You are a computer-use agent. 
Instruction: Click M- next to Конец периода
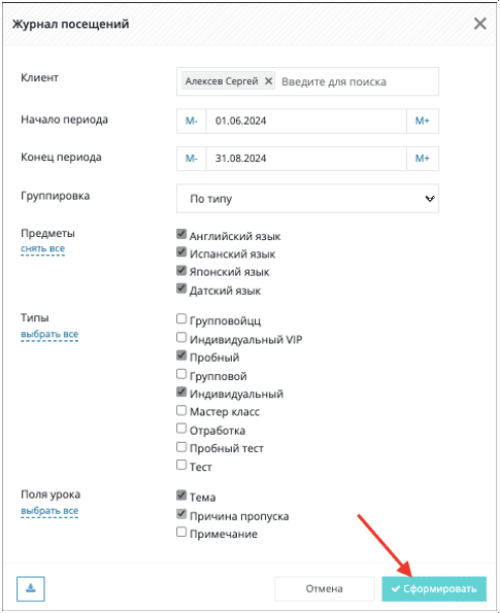pyautogui.click(x=191, y=158)
